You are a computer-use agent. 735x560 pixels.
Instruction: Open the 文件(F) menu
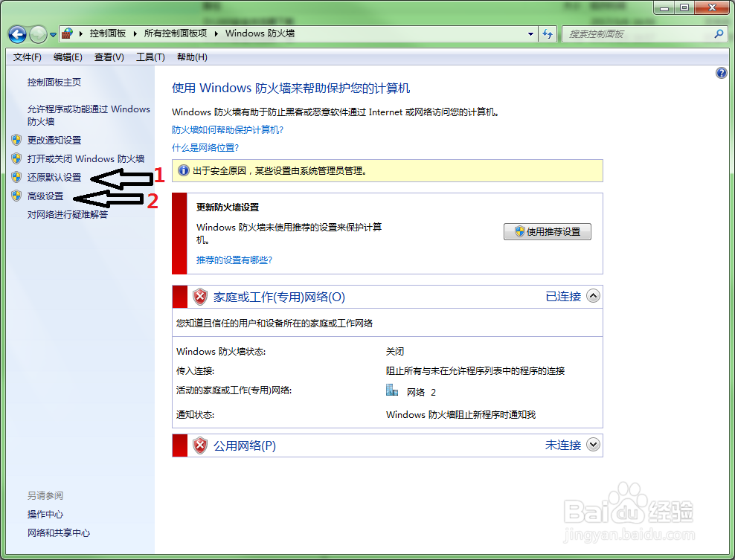pos(28,57)
